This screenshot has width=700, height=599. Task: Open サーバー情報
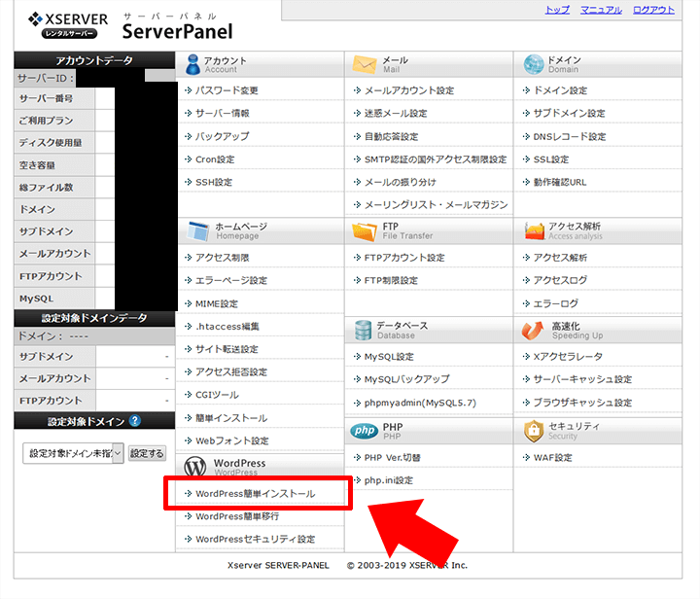point(223,114)
